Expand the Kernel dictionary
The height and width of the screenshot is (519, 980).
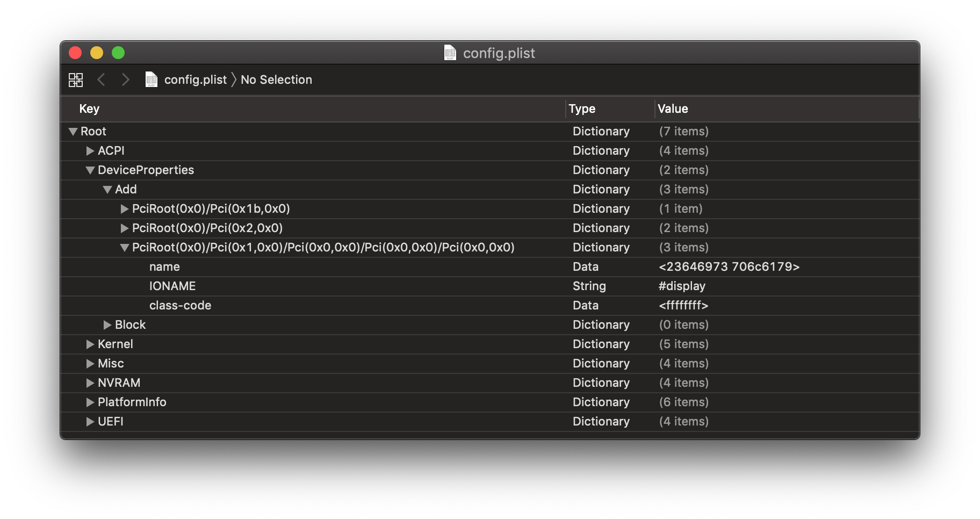(90, 344)
